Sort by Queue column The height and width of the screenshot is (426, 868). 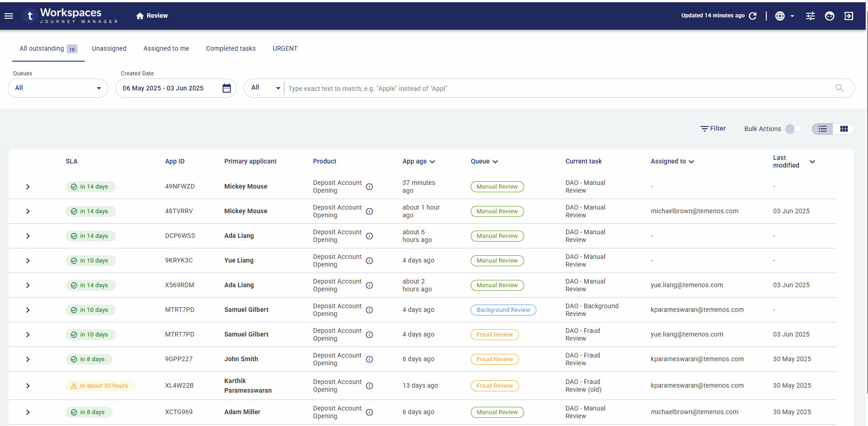point(484,162)
